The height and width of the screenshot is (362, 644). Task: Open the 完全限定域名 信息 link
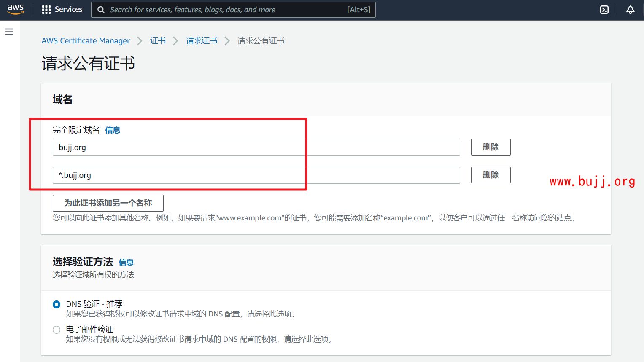113,130
